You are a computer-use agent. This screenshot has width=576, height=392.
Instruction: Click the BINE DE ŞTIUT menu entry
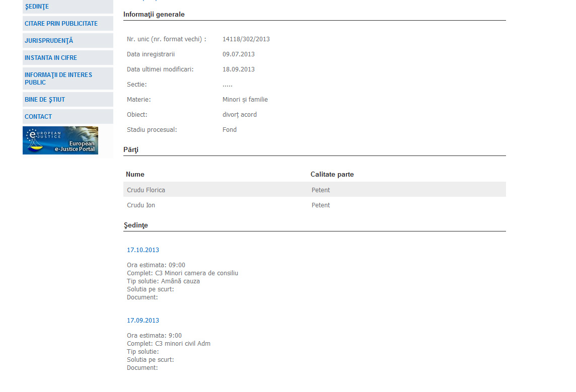45,100
